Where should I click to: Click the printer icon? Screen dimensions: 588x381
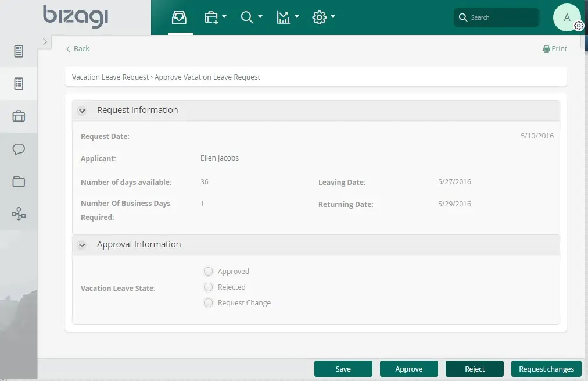(546, 49)
